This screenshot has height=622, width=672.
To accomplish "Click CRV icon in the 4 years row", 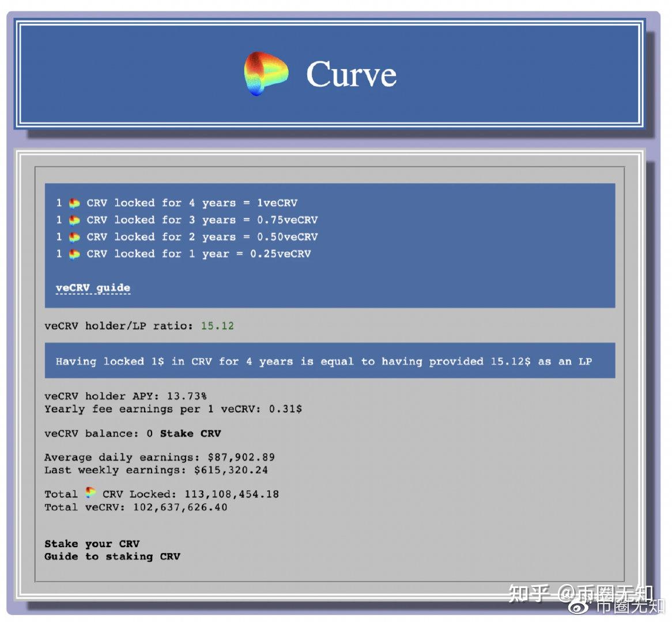I will tap(74, 203).
